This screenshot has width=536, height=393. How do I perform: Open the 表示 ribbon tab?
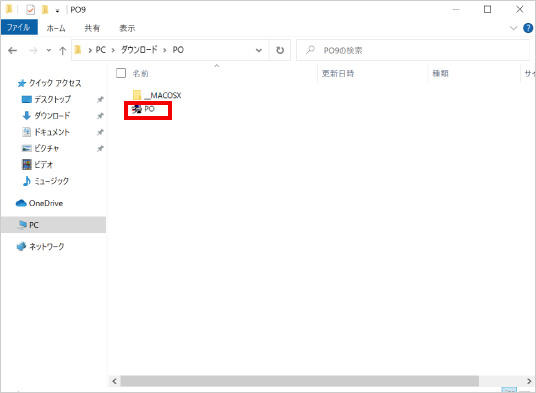coord(127,28)
